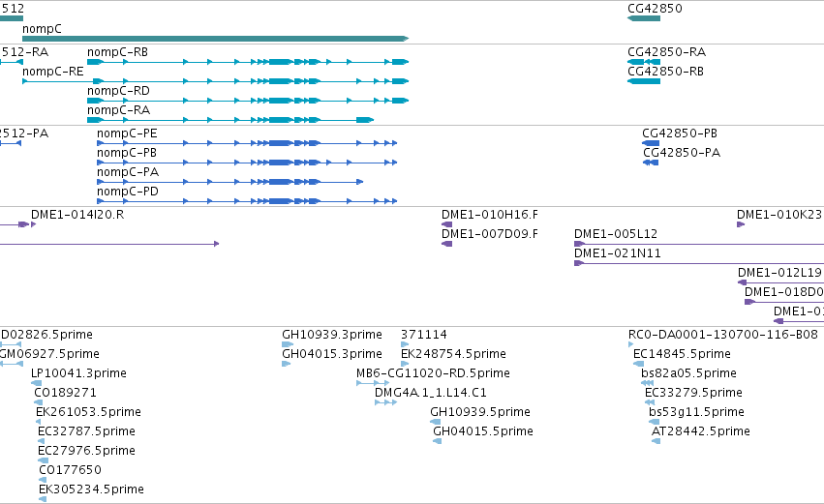Select DMG4A.1_1.L14.C1 label

pos(431,393)
